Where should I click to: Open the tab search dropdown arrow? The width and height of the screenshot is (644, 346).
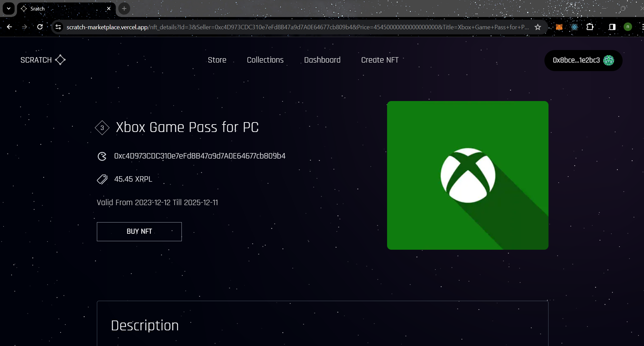tap(8, 9)
